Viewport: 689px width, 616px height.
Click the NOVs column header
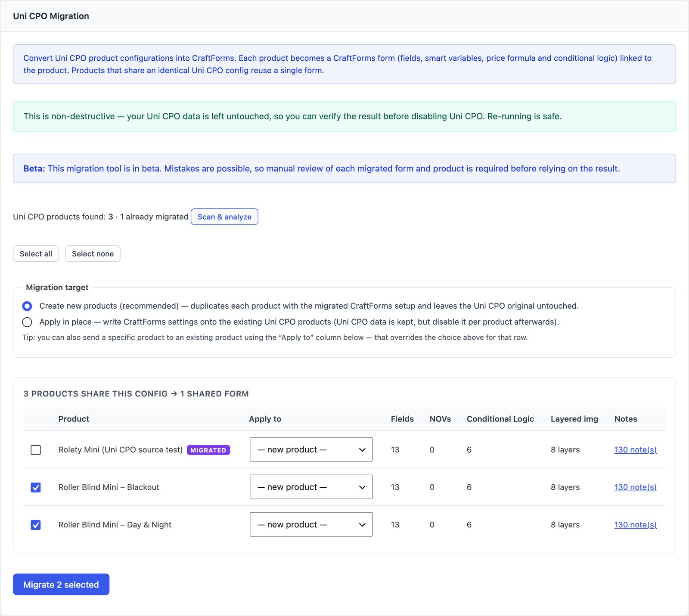(440, 419)
